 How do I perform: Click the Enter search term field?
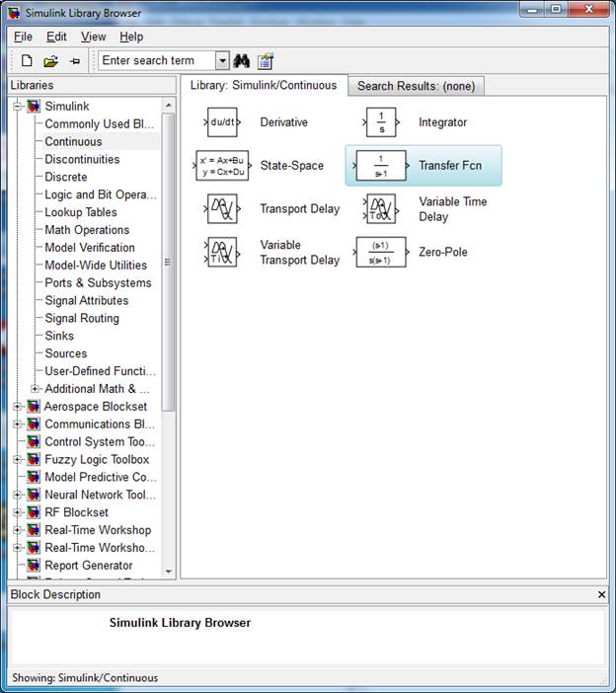(x=157, y=60)
